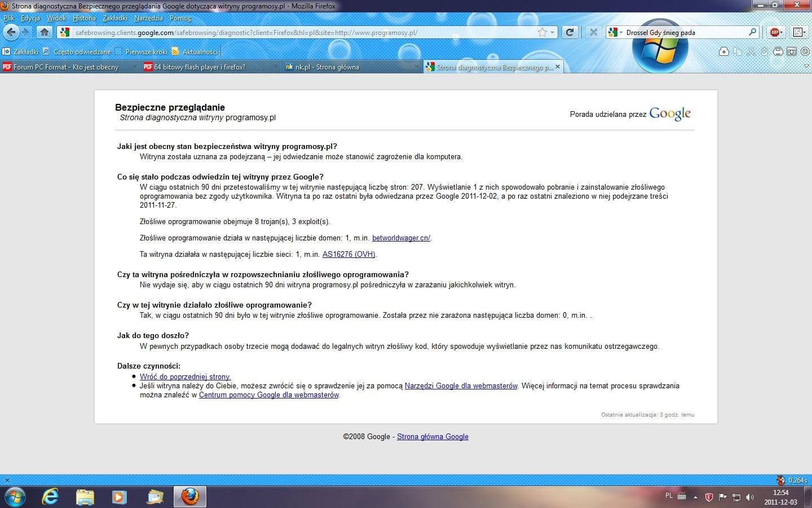Click the search magnifier icon
Viewport: 812px width, 508px height.
[x=752, y=32]
